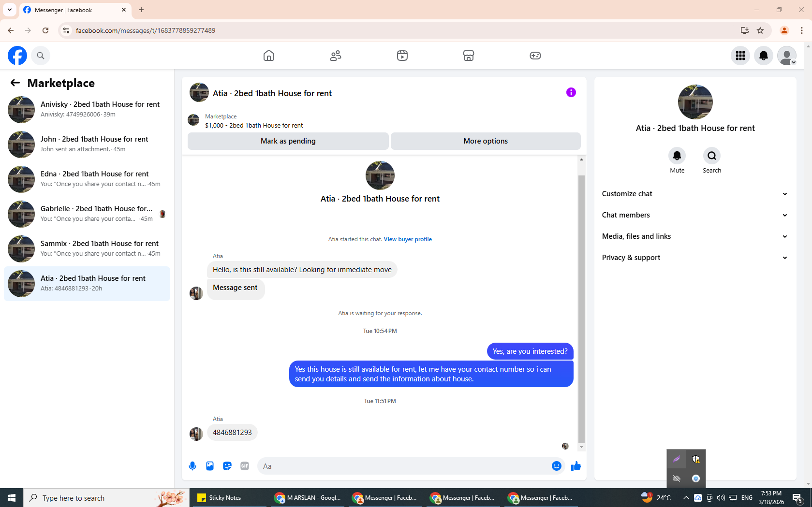Open the Marketplace storefront icon

pos(469,56)
